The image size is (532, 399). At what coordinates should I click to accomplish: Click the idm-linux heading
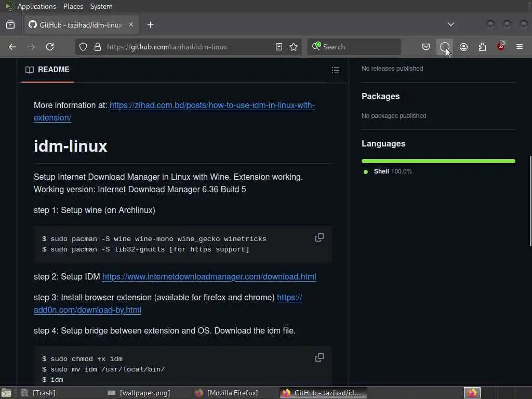coord(71,146)
